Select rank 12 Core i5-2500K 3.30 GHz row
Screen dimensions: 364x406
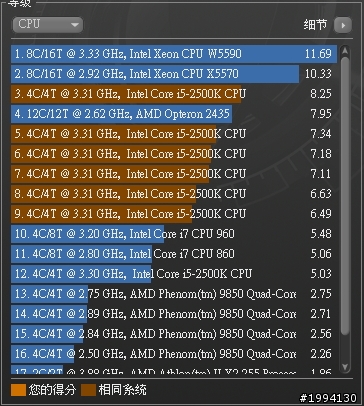[174, 274]
